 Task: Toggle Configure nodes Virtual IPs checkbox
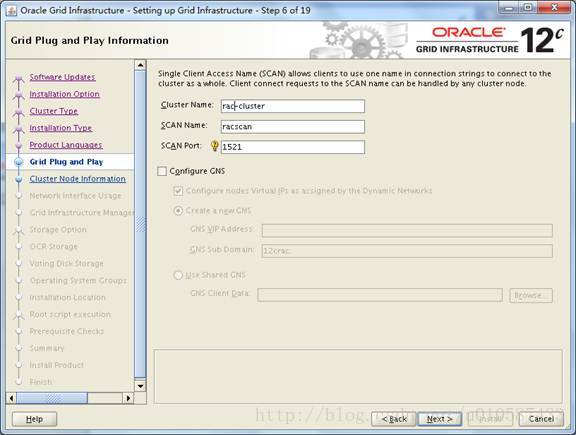click(178, 191)
